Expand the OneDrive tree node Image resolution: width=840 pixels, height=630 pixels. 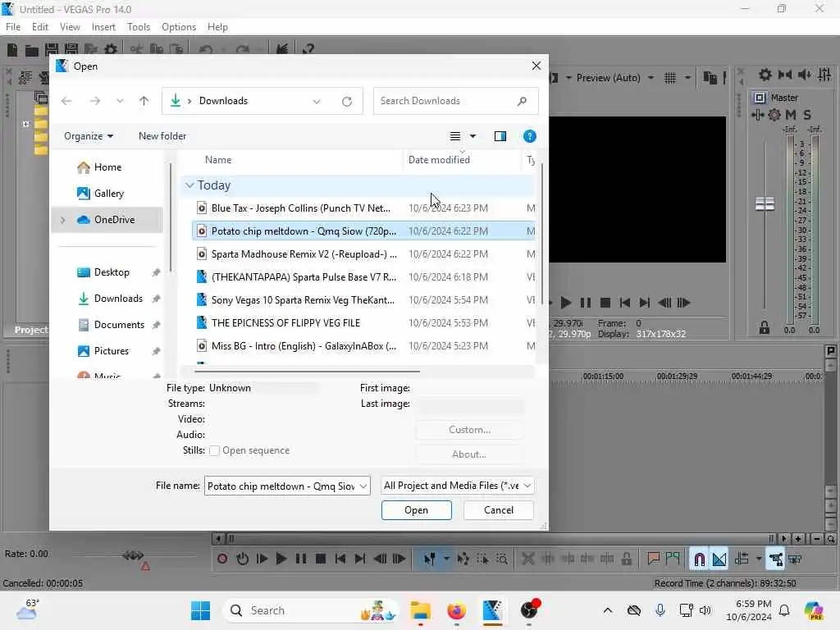pos(62,220)
